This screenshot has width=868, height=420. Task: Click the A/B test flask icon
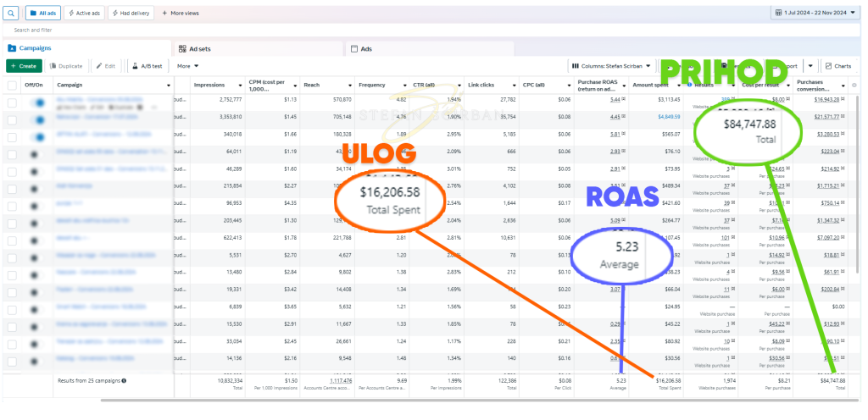(135, 65)
